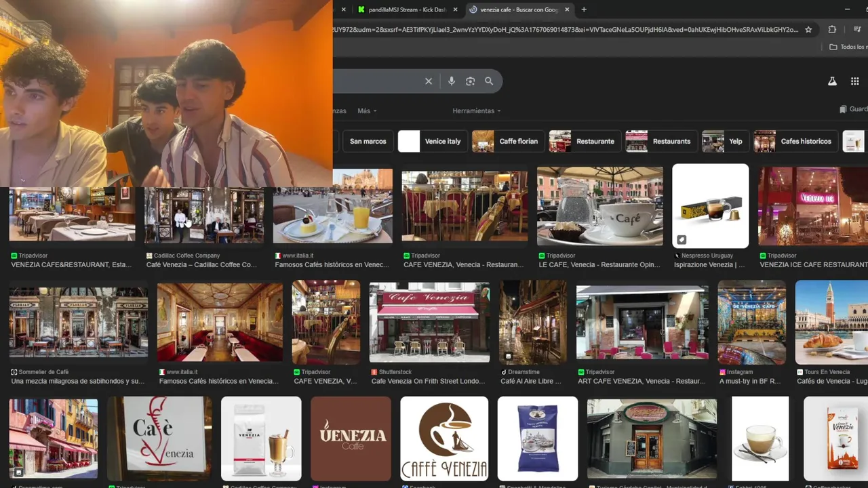
Task: Open brown Venezia Caffe logo image
Action: pyautogui.click(x=351, y=439)
